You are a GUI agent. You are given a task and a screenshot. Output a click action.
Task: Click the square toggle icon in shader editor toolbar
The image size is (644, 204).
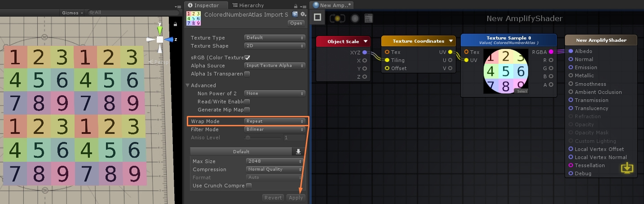pyautogui.click(x=318, y=18)
